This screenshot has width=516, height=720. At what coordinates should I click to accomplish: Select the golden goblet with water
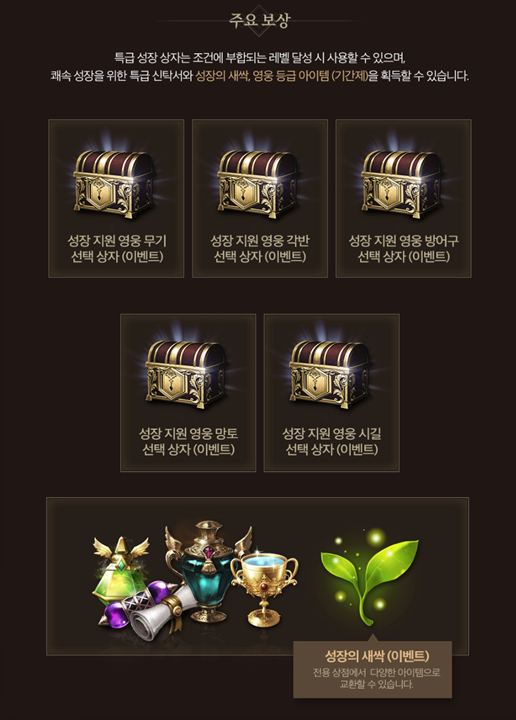[264, 589]
